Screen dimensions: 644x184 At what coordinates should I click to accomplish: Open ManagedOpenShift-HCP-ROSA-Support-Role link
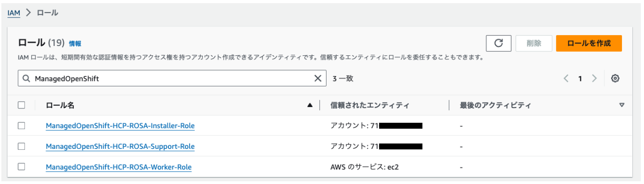[120, 146]
